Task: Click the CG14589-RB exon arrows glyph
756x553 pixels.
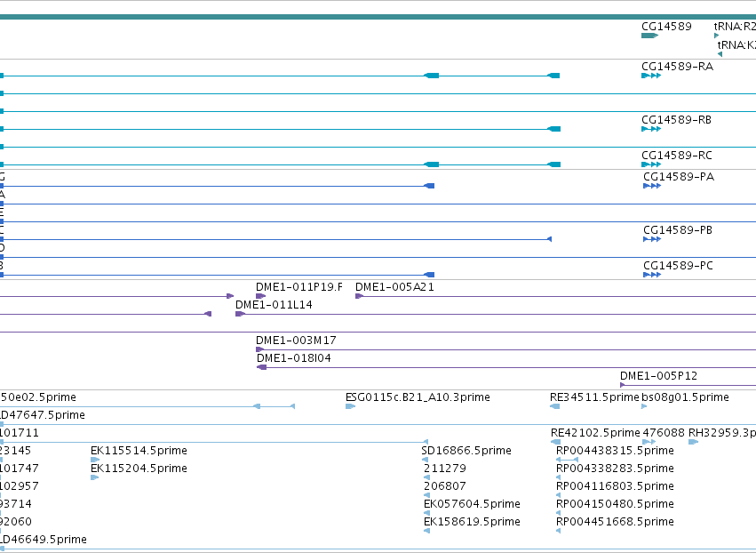Action: (651, 129)
